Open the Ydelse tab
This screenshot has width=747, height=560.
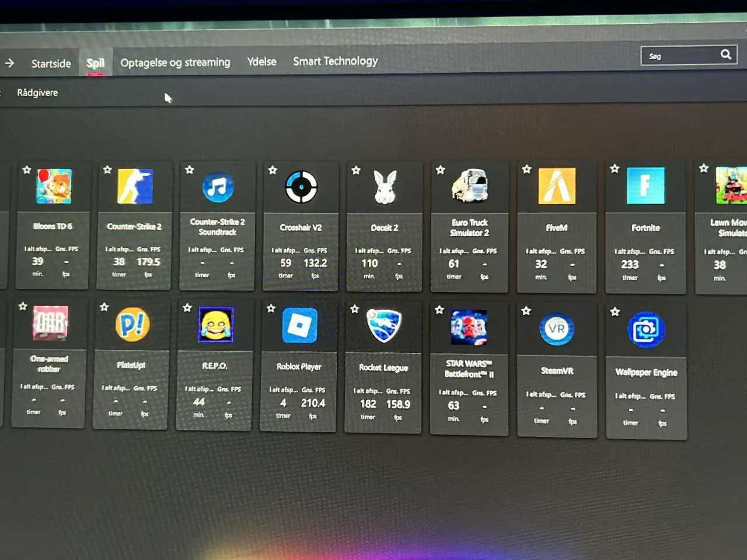point(262,61)
